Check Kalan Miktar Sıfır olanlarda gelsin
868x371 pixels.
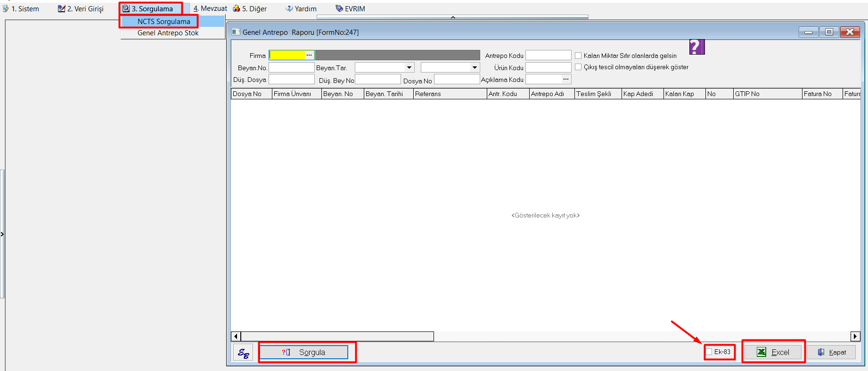[x=578, y=56]
